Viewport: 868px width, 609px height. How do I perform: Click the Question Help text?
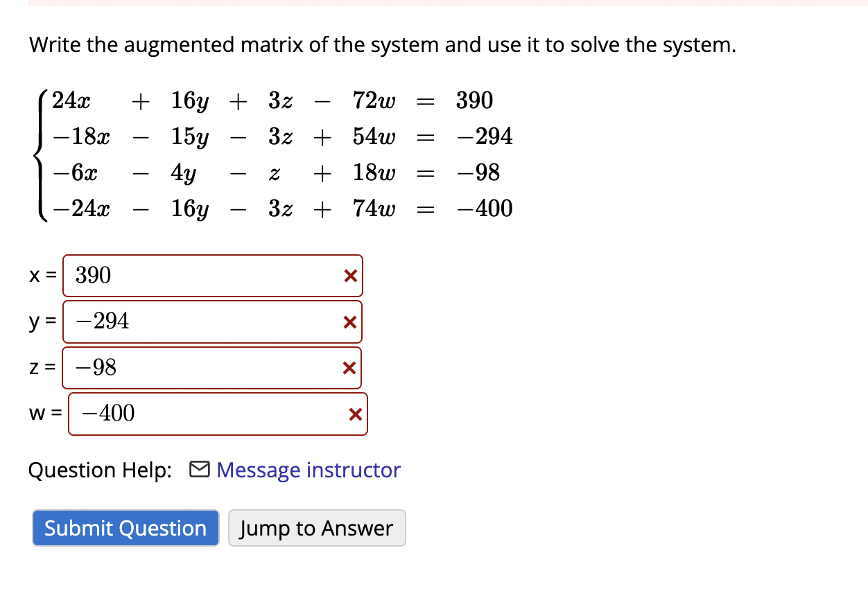99,470
